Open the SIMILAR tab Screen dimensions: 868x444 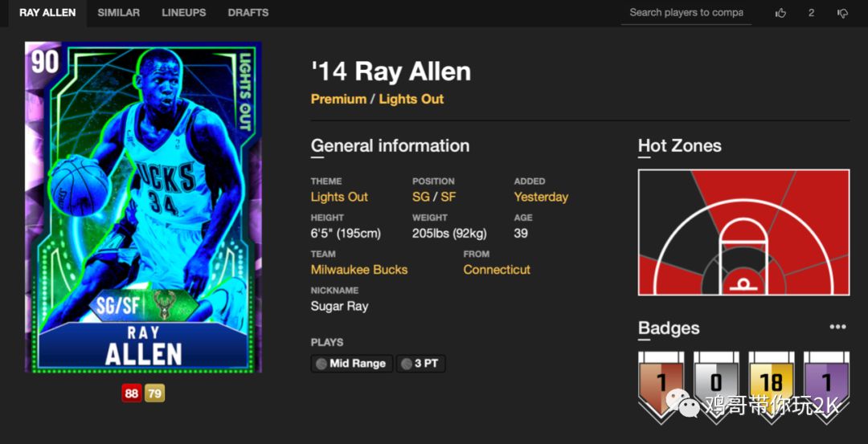point(118,13)
